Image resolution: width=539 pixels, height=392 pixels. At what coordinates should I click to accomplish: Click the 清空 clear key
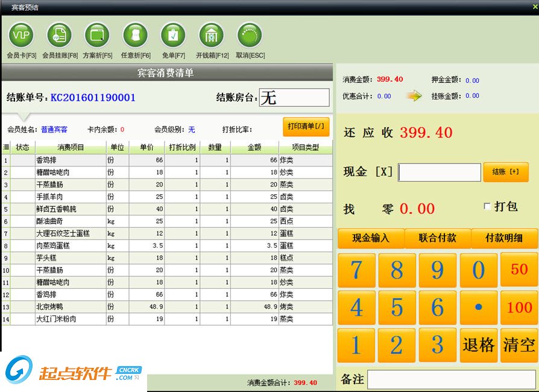519,345
